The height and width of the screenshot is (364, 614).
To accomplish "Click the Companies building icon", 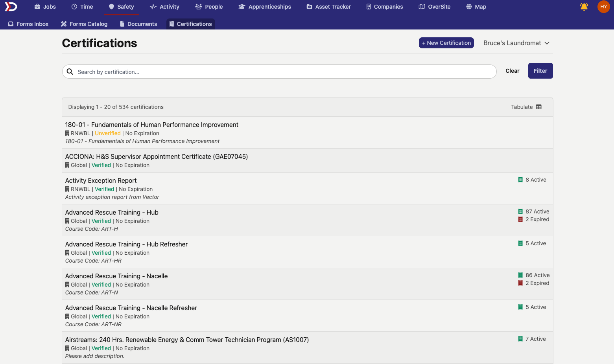I will click(369, 7).
